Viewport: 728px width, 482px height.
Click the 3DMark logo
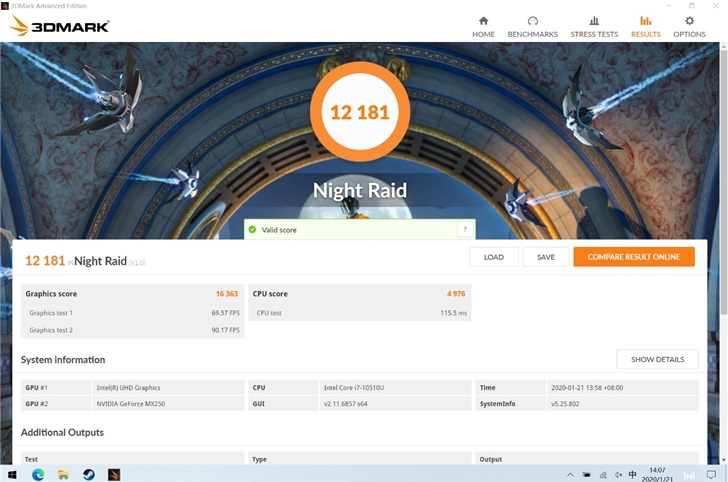tap(59, 26)
